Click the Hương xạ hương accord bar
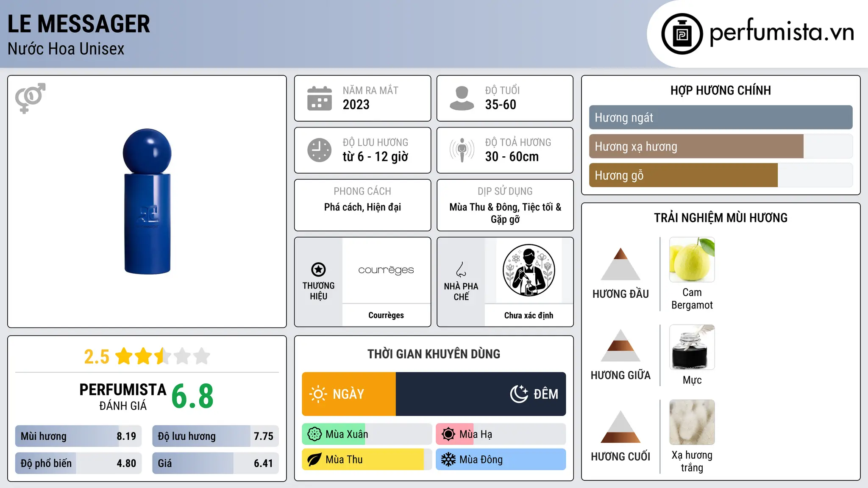 (721, 146)
